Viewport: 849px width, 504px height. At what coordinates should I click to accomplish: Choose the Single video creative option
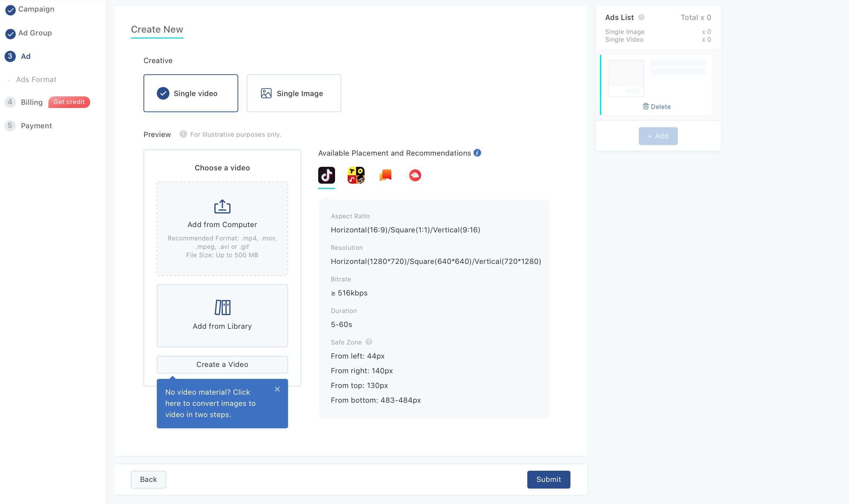point(190,93)
